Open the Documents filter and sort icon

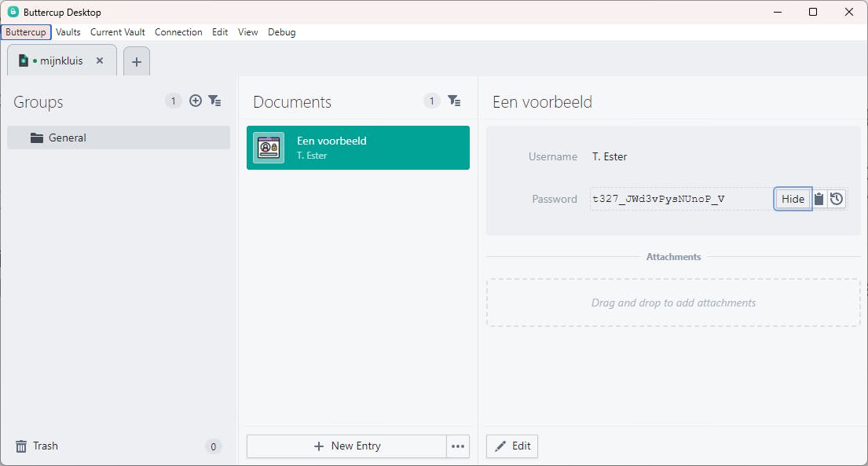(454, 101)
